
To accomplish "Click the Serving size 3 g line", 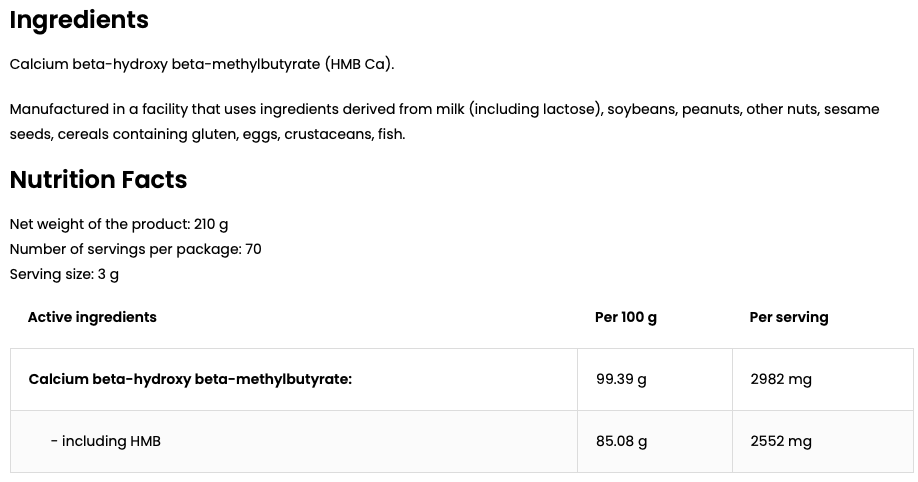I will (64, 274).
